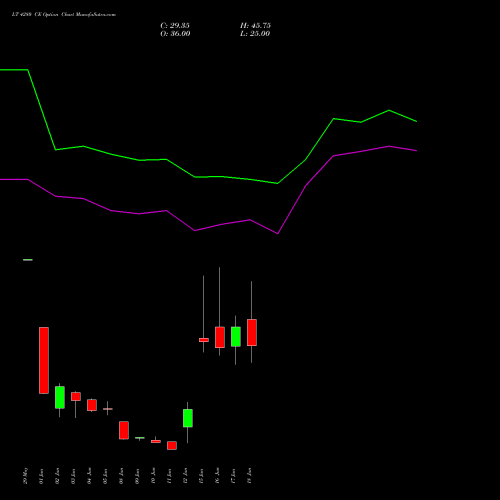500x500 pixels.
Task: Select the 05 Jun date label
Action: pos(106,476)
